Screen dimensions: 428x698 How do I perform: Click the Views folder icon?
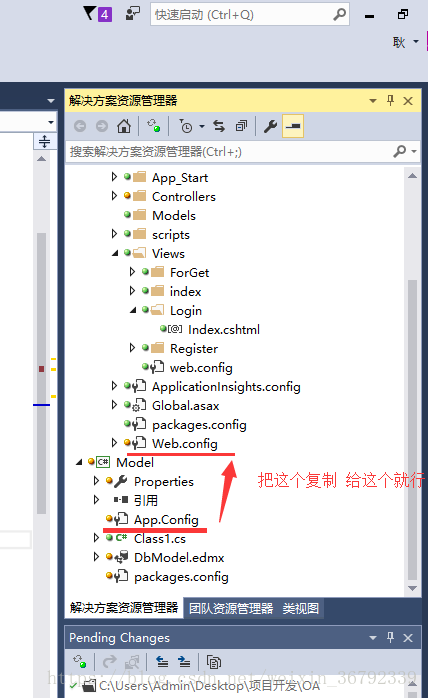(139, 253)
